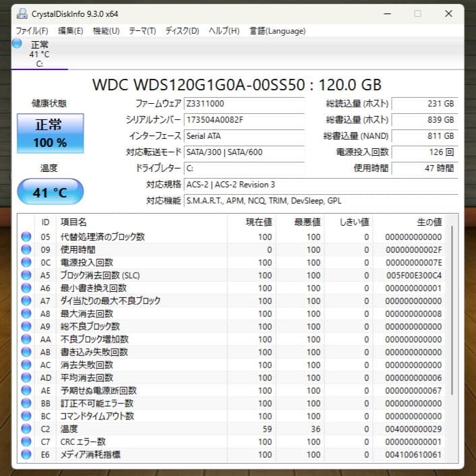Select the blue status orb for drive C:
The height and width of the screenshot is (476, 476).
[x=17, y=43]
